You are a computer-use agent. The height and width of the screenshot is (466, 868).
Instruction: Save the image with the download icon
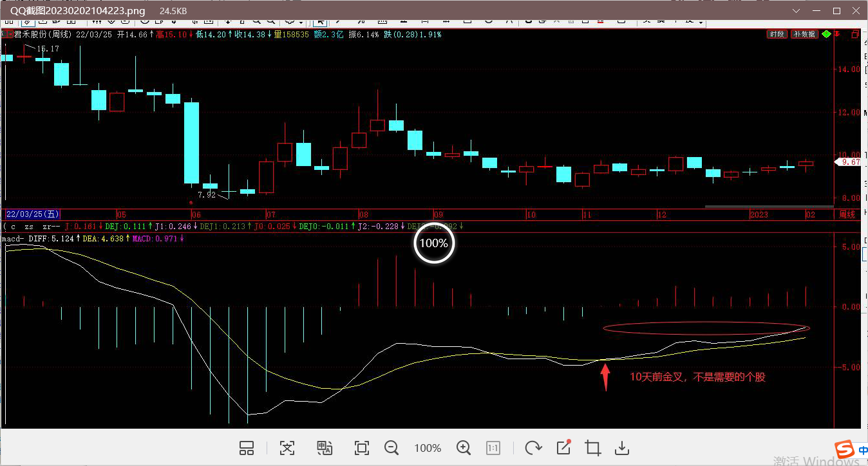point(622,448)
